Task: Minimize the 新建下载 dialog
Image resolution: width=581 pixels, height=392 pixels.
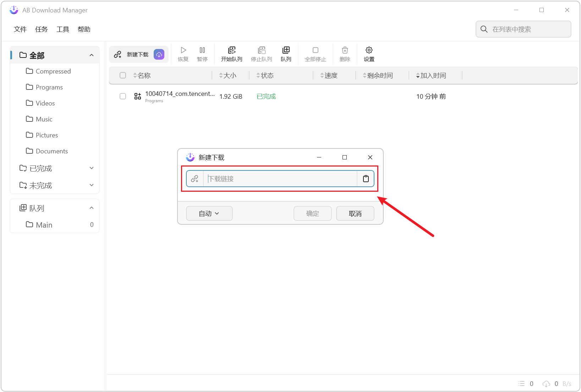Action: pyautogui.click(x=319, y=157)
